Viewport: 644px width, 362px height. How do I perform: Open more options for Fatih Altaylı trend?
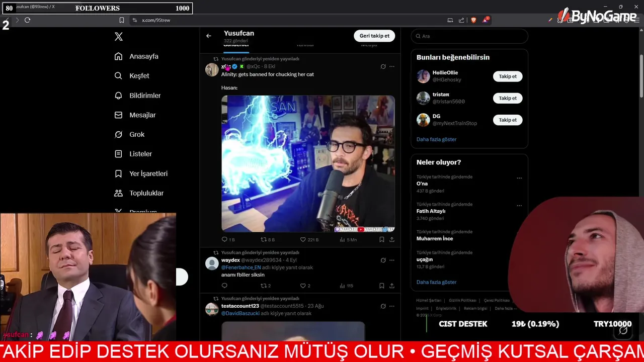519,206
